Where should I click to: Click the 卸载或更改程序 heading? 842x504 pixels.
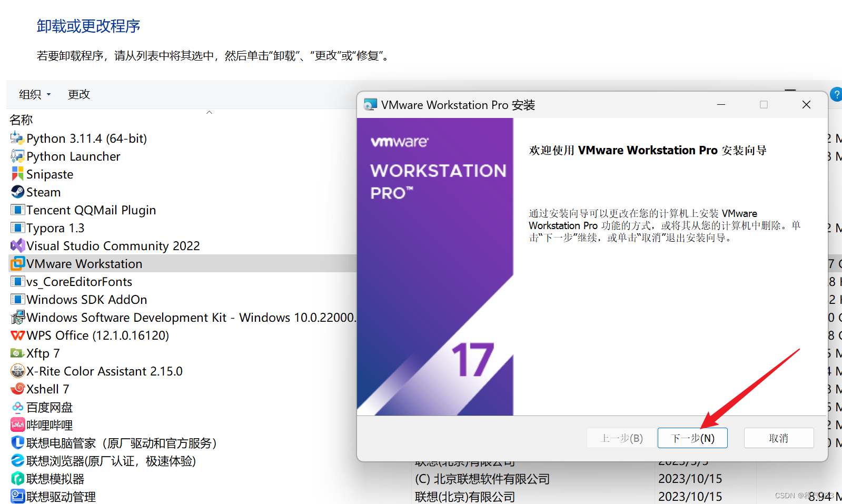[x=88, y=26]
